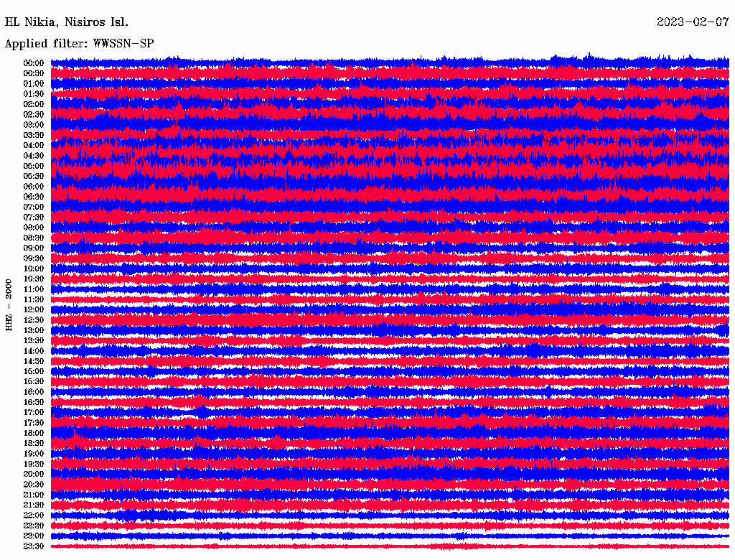The width and height of the screenshot is (735, 560).
Task: Click the station title HL Nikia, Nisiros Isl.
Action: [66, 22]
